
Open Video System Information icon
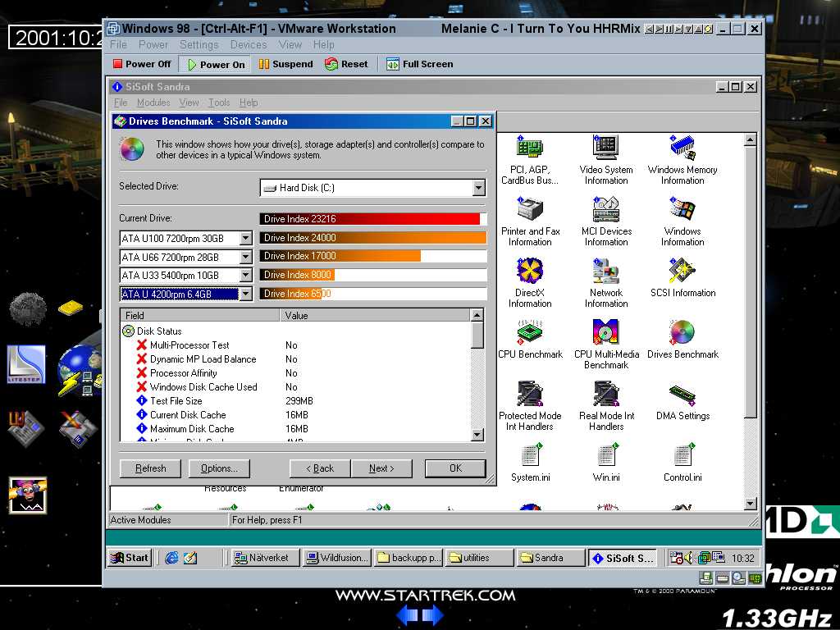coord(606,147)
